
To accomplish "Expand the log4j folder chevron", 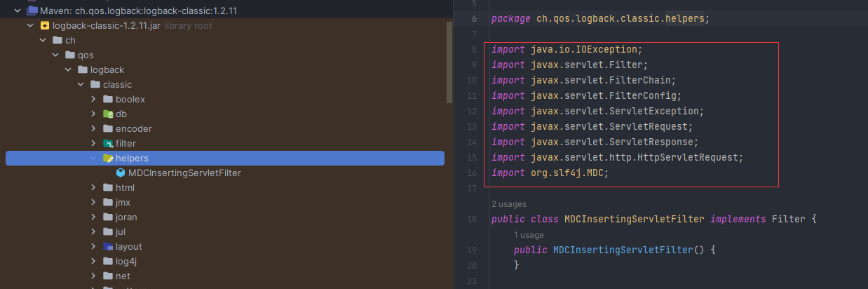I will pos(93,261).
